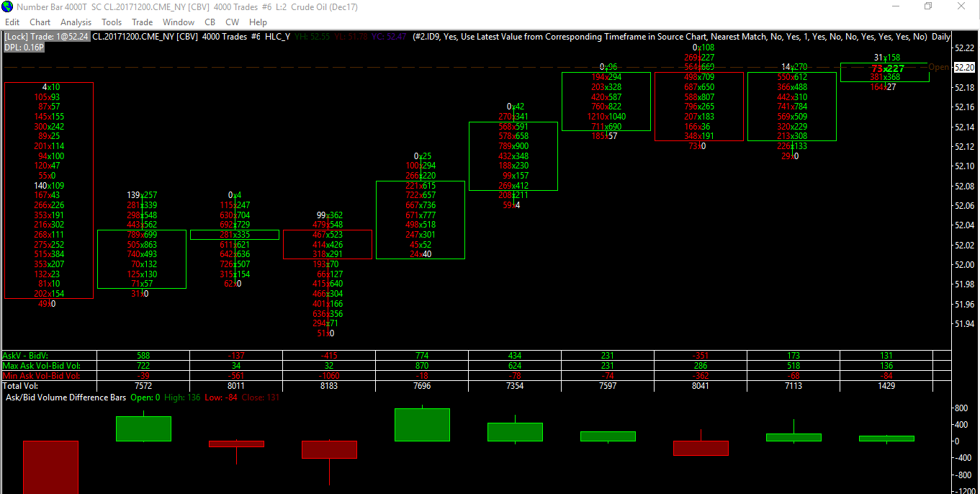Open the Trade menu
This screenshot has height=494, width=980.
point(143,22)
